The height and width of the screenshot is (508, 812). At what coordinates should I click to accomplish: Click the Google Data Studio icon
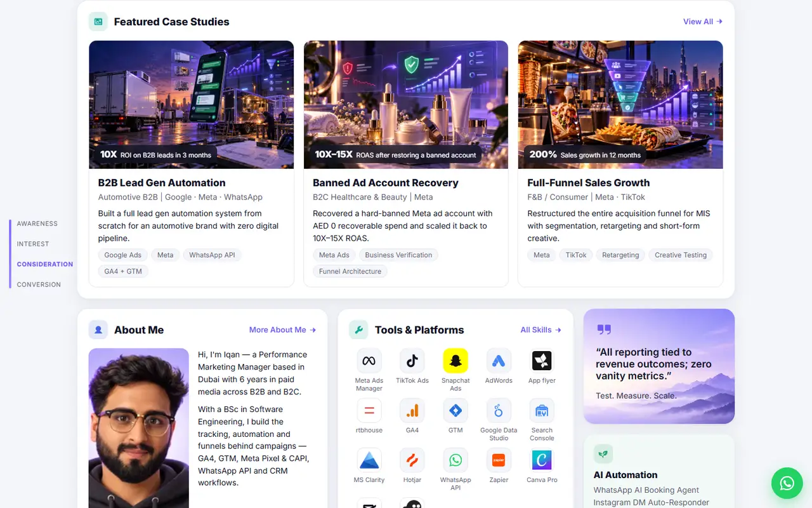tap(499, 411)
